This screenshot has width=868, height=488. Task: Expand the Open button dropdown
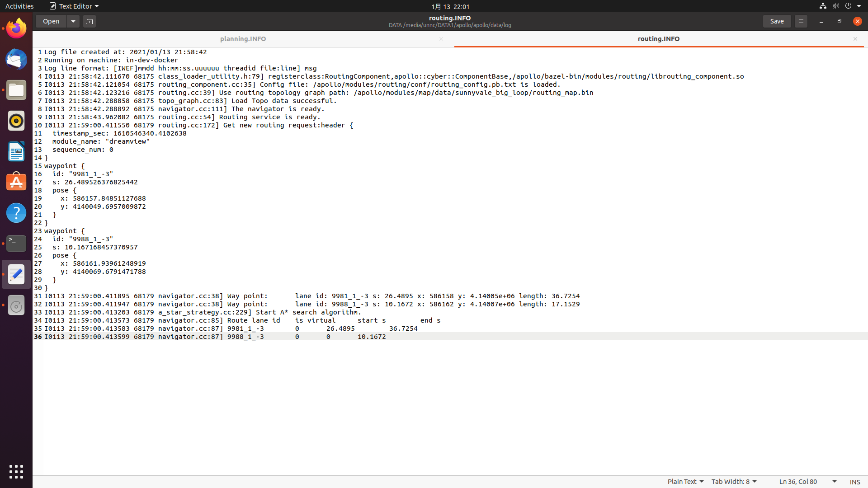(73, 21)
